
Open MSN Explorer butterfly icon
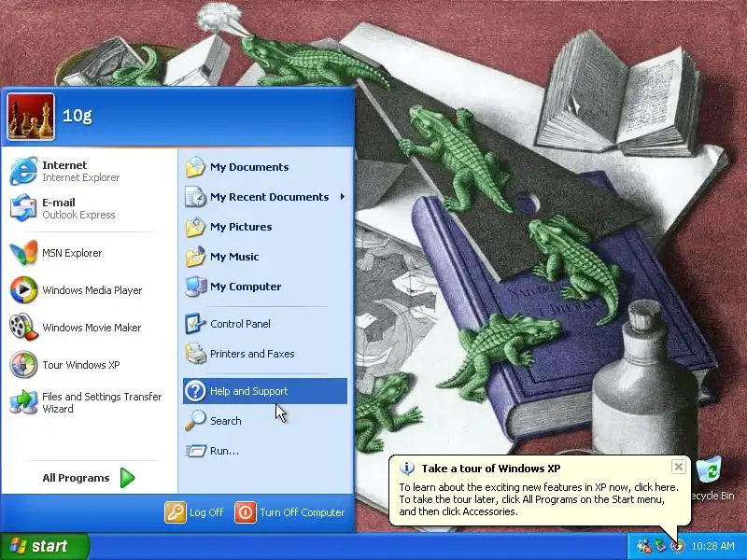tap(23, 253)
